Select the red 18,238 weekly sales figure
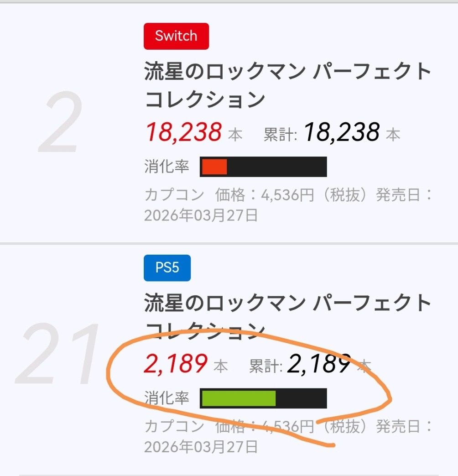 (184, 132)
